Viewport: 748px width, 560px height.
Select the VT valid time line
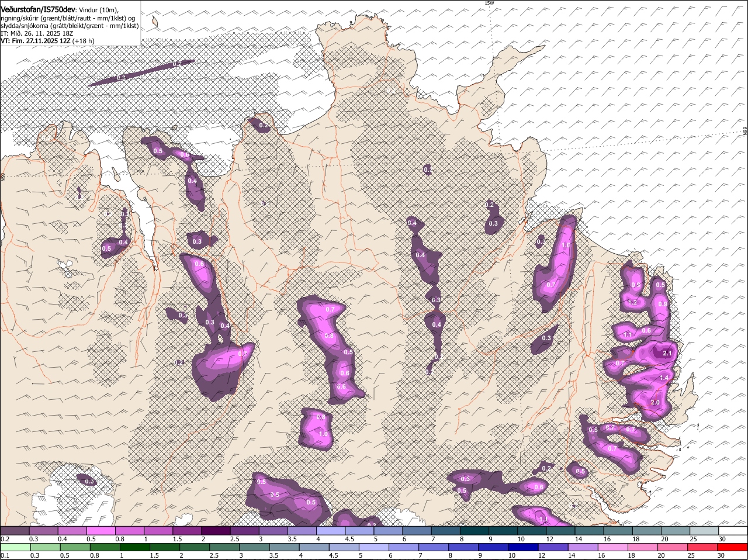[47, 41]
